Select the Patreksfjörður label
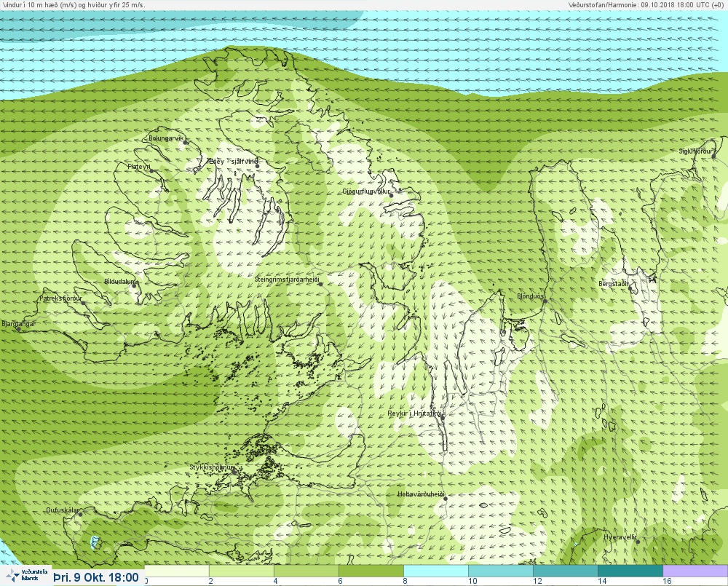Viewport: 728px width, 586px height. (x=60, y=298)
